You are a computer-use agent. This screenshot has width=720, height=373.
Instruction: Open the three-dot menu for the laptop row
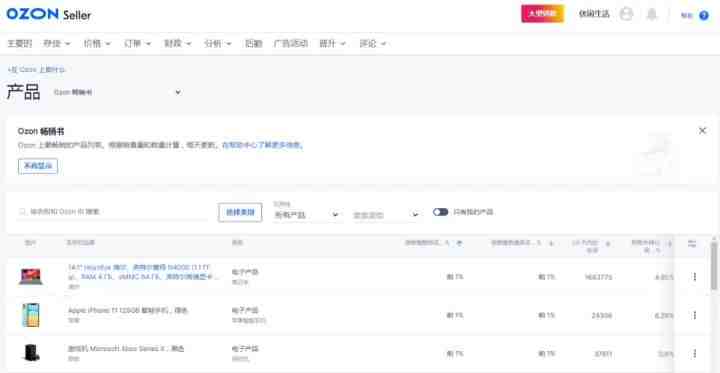click(x=694, y=277)
